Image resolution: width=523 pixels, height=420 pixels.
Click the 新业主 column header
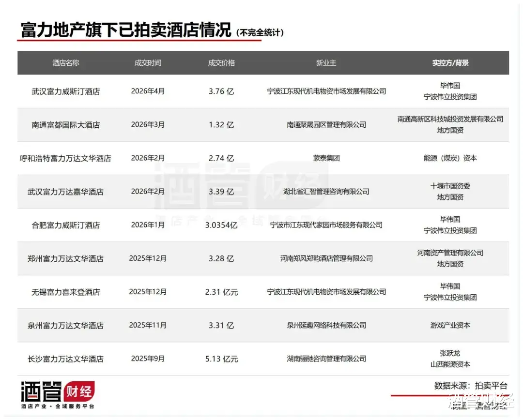coord(326,63)
